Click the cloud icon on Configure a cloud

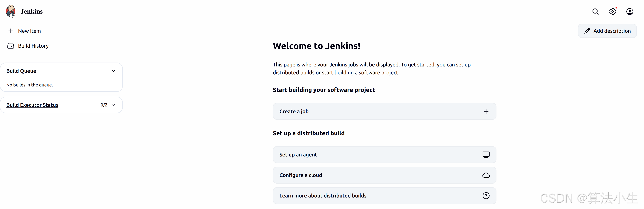click(x=486, y=175)
